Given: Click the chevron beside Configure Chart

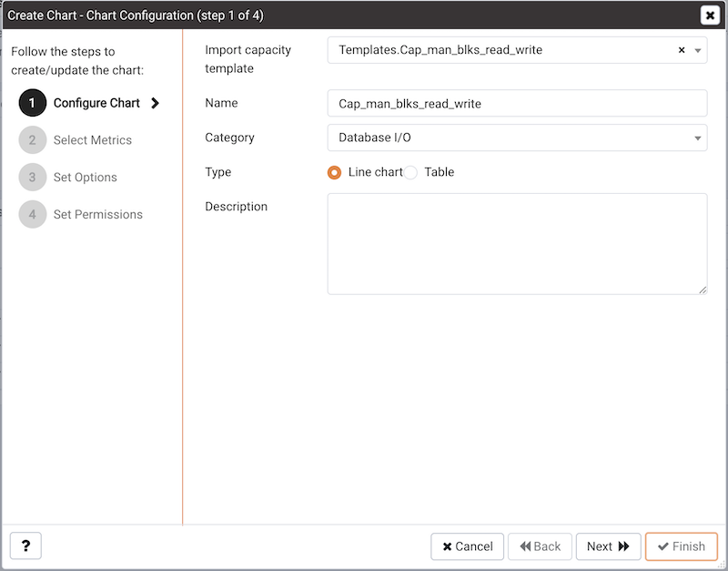Looking at the screenshot, I should tap(155, 103).
